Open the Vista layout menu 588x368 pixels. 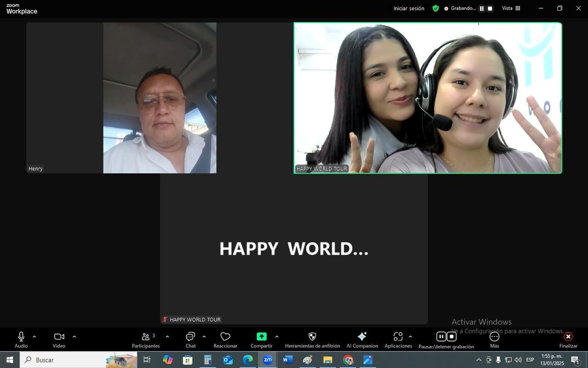point(511,8)
